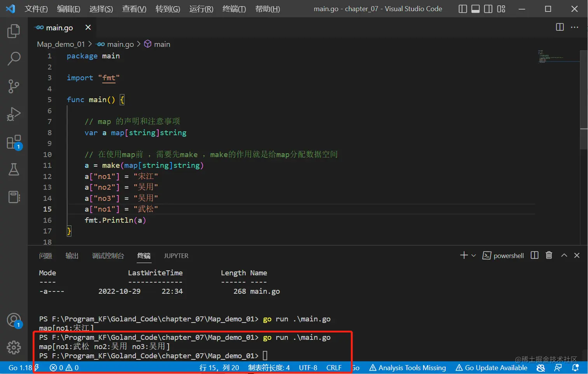588x374 pixels.
Task: Split the editor to the right
Action: 560,27
